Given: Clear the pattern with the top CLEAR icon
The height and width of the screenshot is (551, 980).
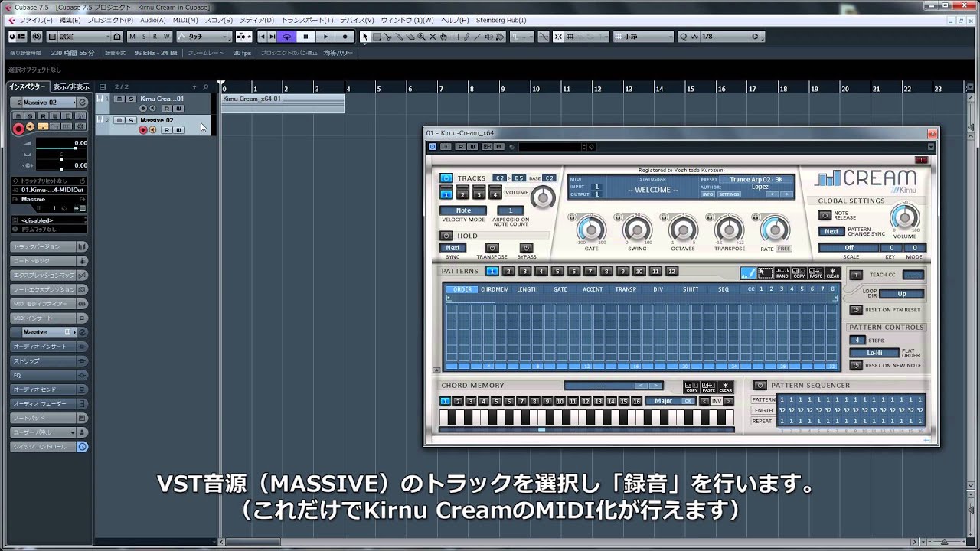Looking at the screenshot, I should pos(832,272).
